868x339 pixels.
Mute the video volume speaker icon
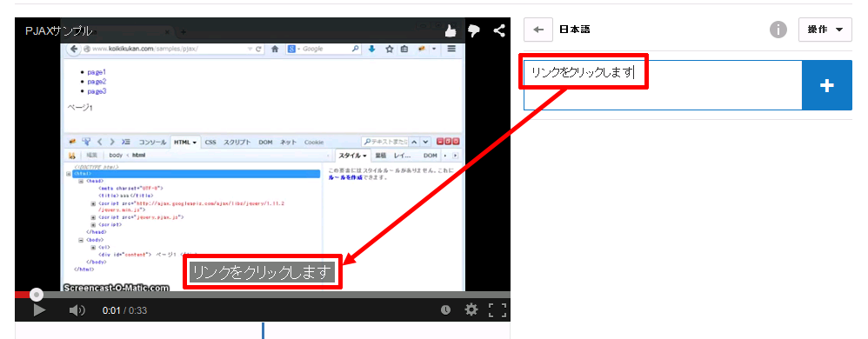77,310
